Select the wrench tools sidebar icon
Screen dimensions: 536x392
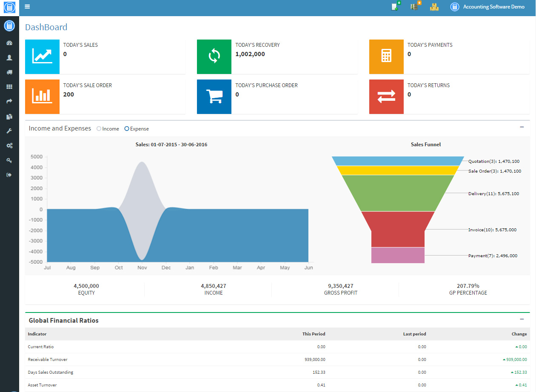[9, 131]
